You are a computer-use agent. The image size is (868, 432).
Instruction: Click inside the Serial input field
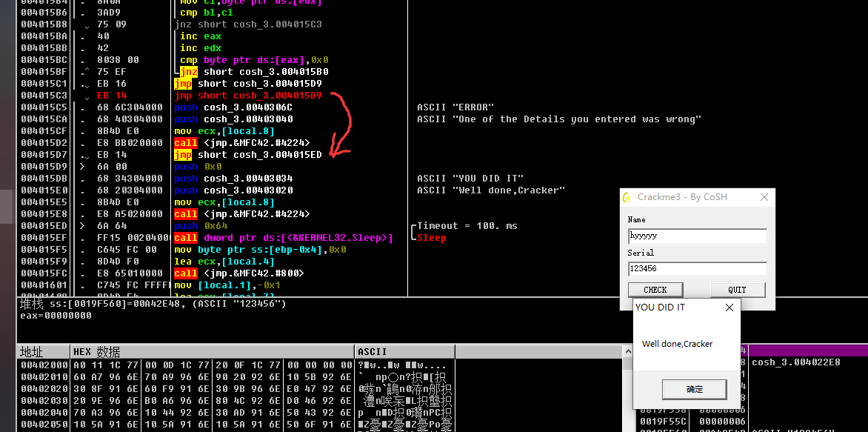click(696, 268)
